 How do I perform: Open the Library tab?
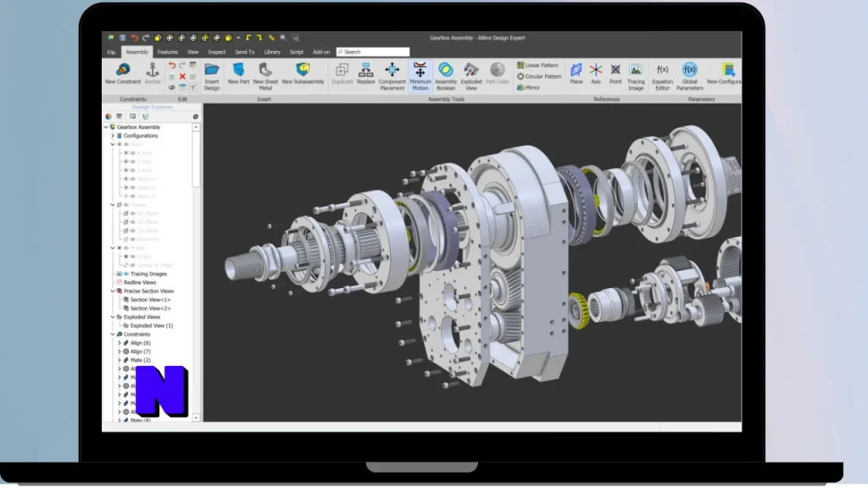pos(272,52)
